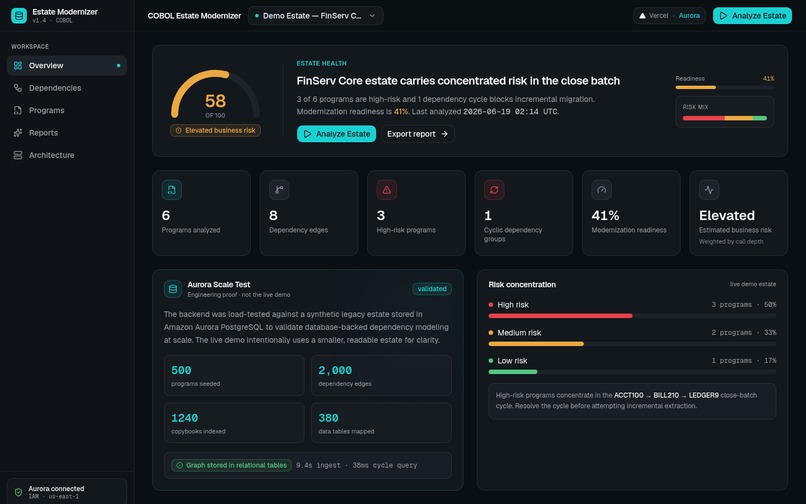Click the '6 Programs analyzed' stat card

[202, 213]
